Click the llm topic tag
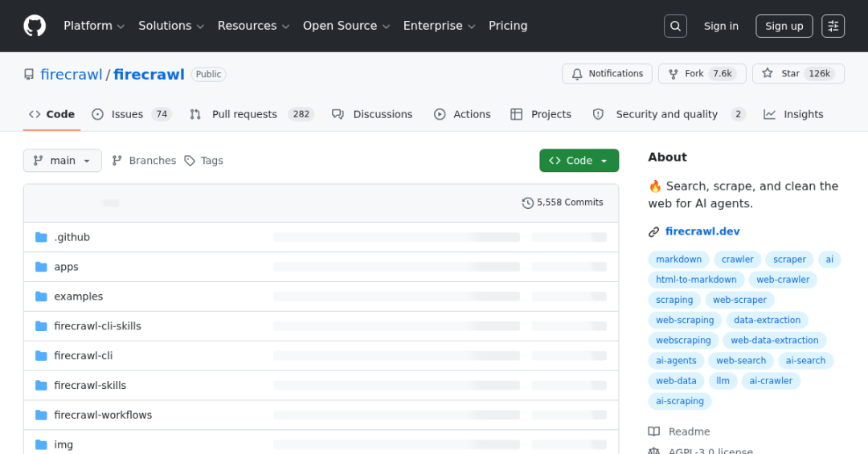The width and height of the screenshot is (868, 454). [723, 381]
